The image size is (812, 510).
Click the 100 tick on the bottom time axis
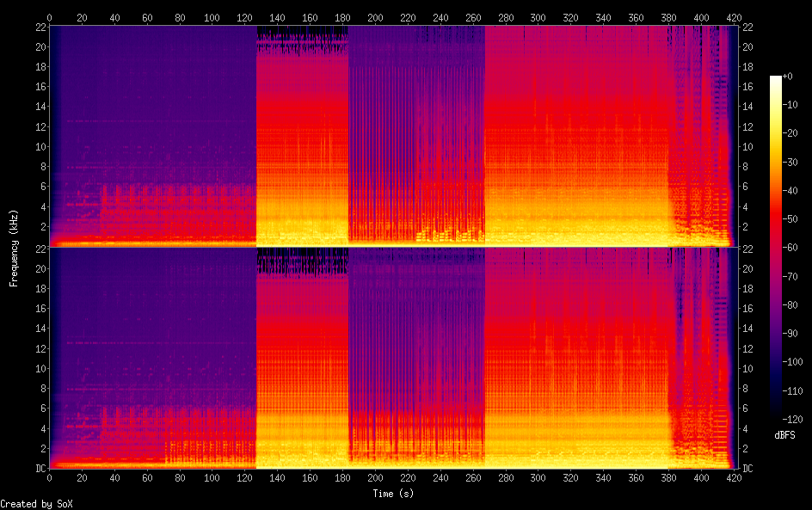click(212, 479)
